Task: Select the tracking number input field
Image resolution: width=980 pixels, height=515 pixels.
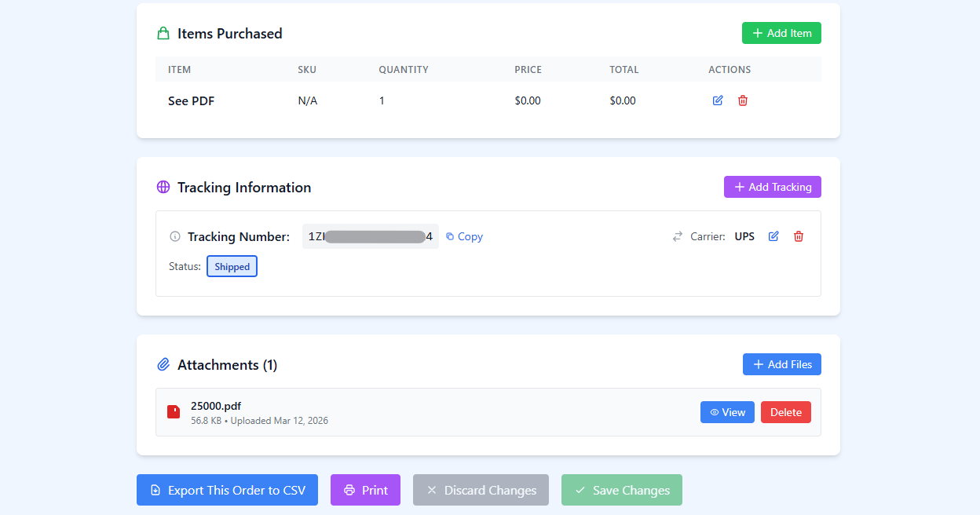Action: pos(370,236)
